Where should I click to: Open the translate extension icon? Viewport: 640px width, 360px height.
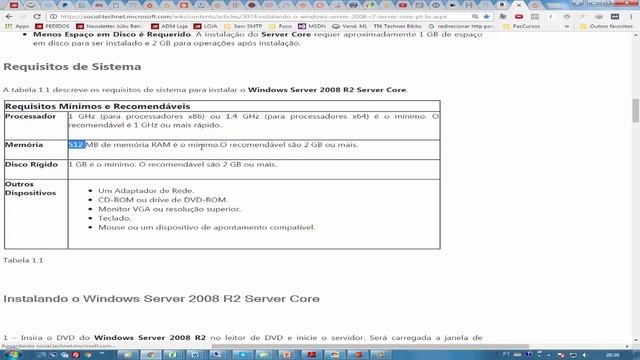pyautogui.click(x=503, y=17)
